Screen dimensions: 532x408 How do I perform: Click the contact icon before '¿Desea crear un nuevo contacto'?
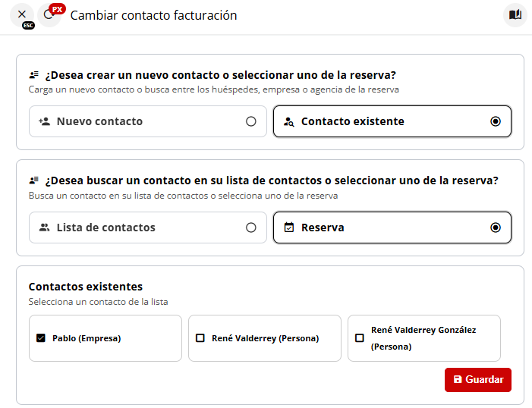point(33,75)
